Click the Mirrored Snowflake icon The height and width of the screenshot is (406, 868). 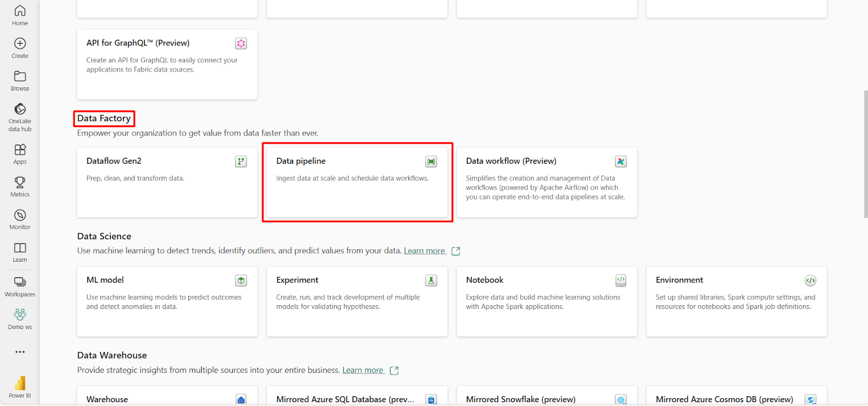[621, 399]
